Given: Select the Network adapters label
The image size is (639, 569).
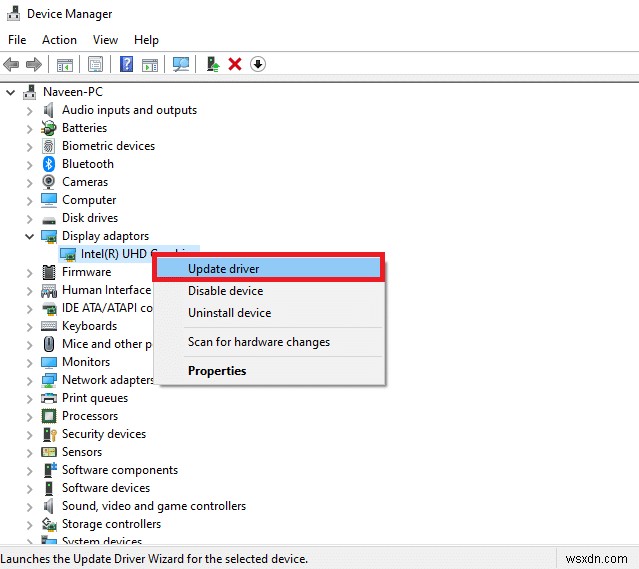Looking at the screenshot, I should [108, 380].
